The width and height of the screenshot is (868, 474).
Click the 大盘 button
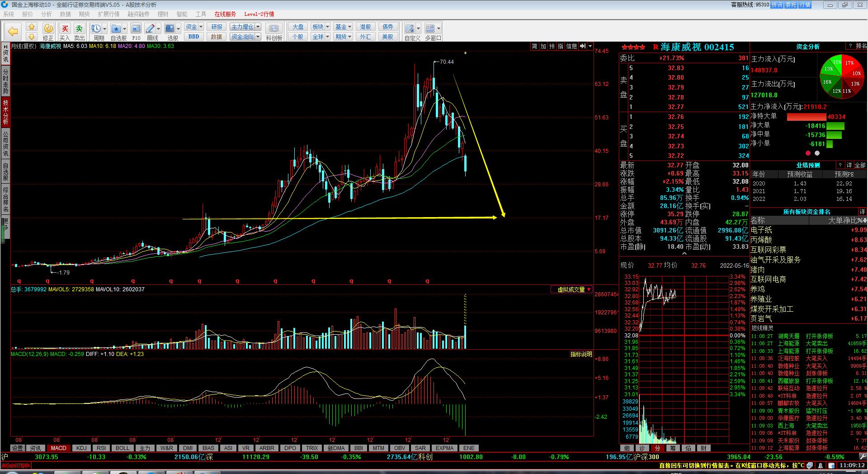(x=297, y=27)
